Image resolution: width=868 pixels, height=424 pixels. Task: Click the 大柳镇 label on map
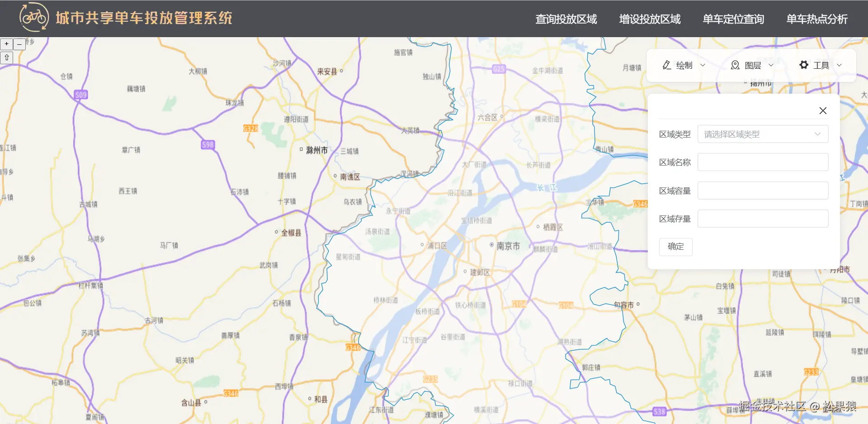coord(198,71)
